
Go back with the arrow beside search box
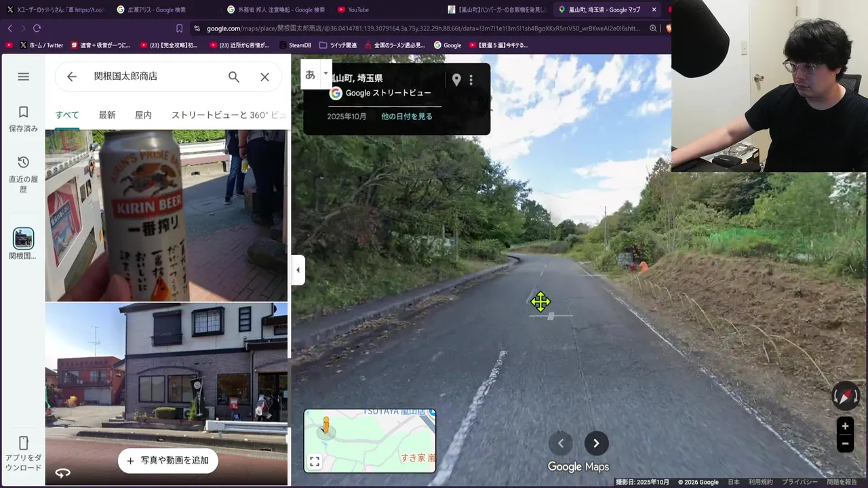(72, 77)
